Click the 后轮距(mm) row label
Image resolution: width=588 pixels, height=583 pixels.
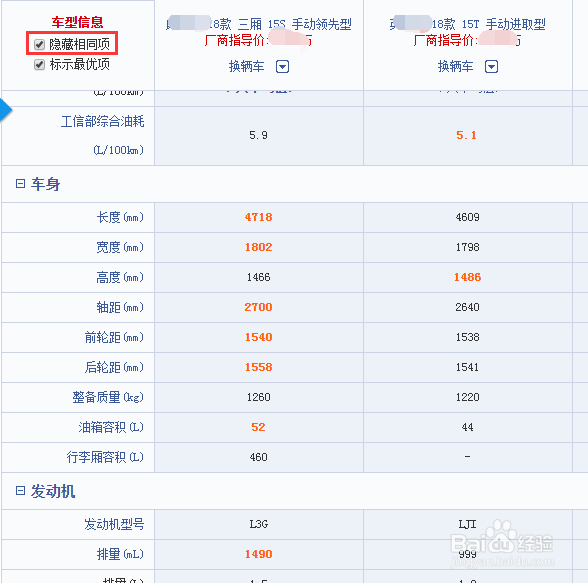click(x=114, y=367)
